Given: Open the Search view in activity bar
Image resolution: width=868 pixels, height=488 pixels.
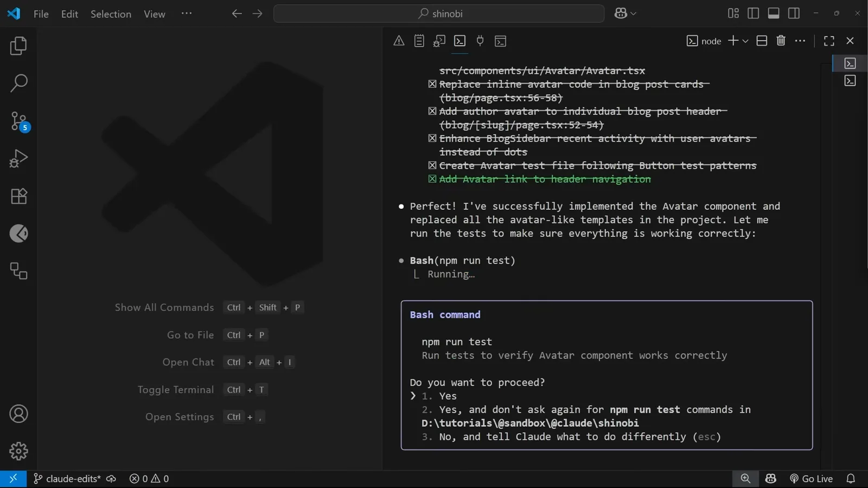Looking at the screenshot, I should (18, 84).
